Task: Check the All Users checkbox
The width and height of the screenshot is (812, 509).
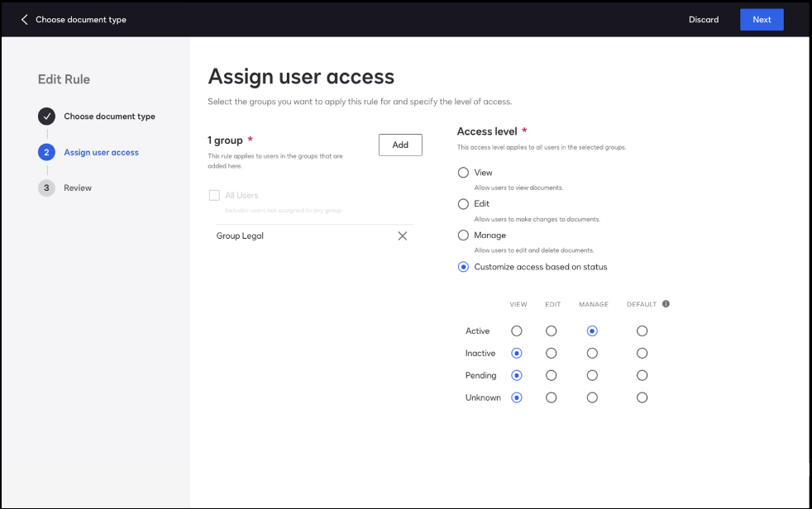Action: (x=214, y=195)
